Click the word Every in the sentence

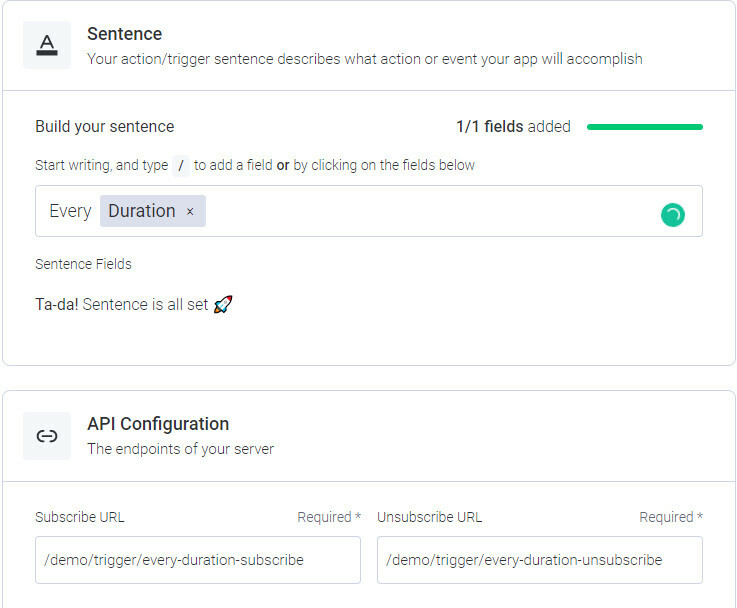70,211
